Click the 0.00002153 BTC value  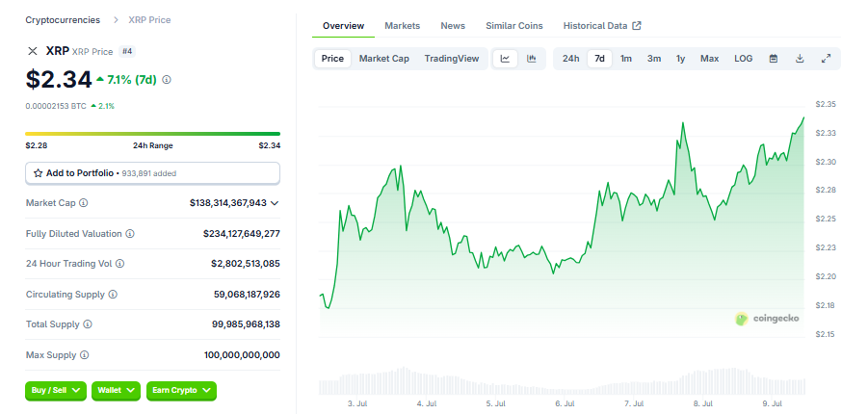[x=56, y=106]
